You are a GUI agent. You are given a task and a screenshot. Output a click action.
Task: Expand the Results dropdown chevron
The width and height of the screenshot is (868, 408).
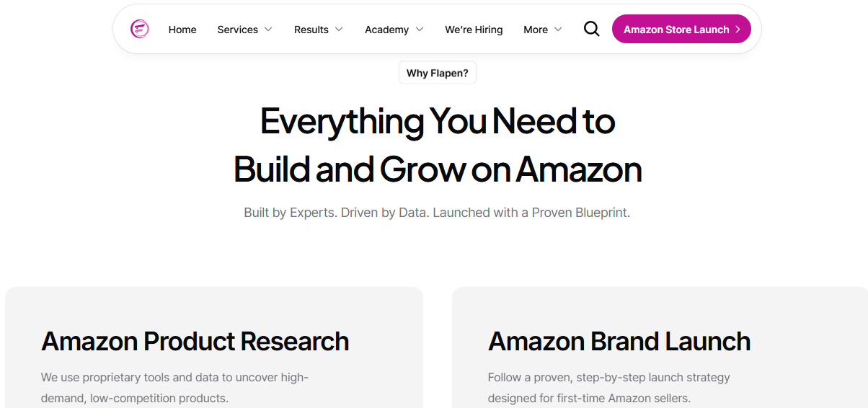click(x=339, y=30)
